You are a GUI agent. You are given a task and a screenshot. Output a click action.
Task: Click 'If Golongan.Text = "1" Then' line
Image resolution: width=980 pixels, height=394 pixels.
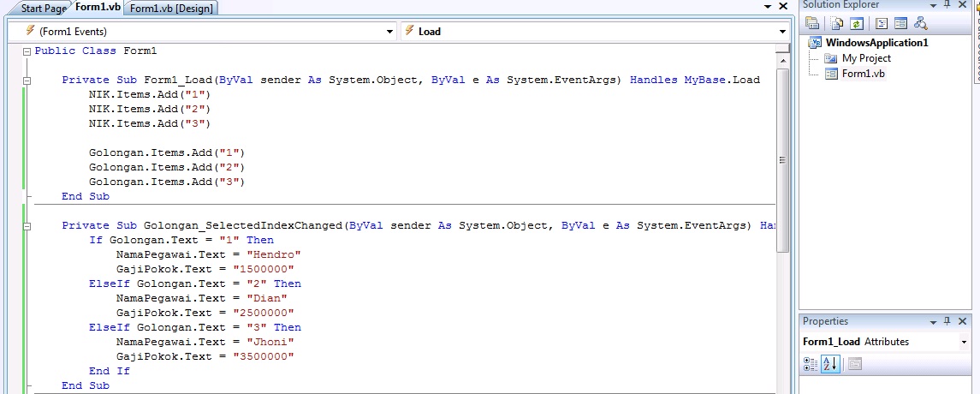pos(181,240)
